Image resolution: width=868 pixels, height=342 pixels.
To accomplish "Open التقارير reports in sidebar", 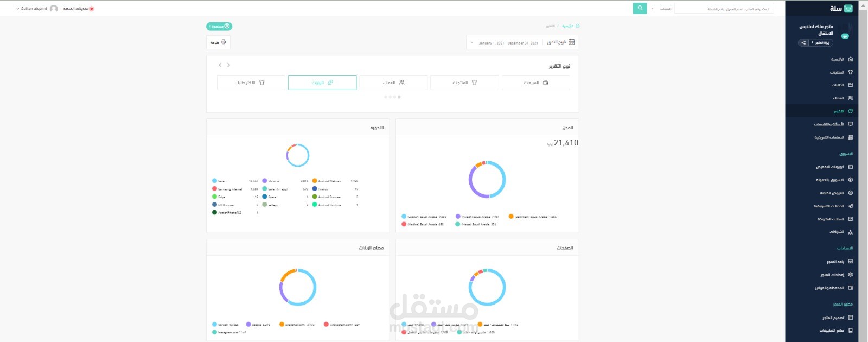I will coord(843,111).
